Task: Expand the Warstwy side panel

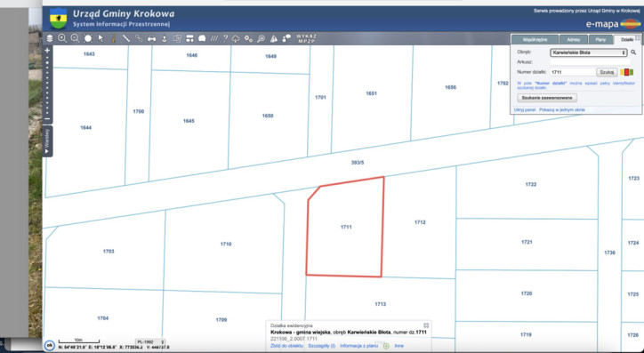Action: 47,141
